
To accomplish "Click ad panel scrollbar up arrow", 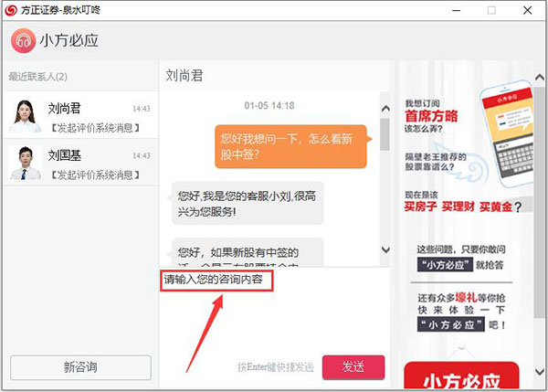I will (540, 77).
